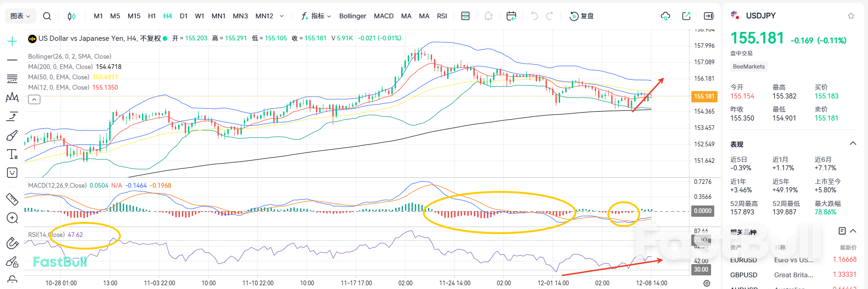Select the ruler measure tool

pos(12,199)
